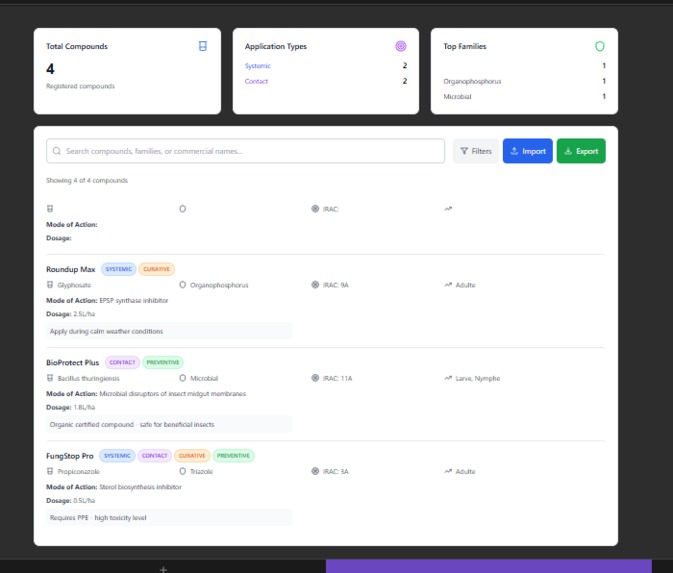Click shield icon beside Organophosphorus in Roundup row
Screen dimensions: 673x573
tap(182, 285)
